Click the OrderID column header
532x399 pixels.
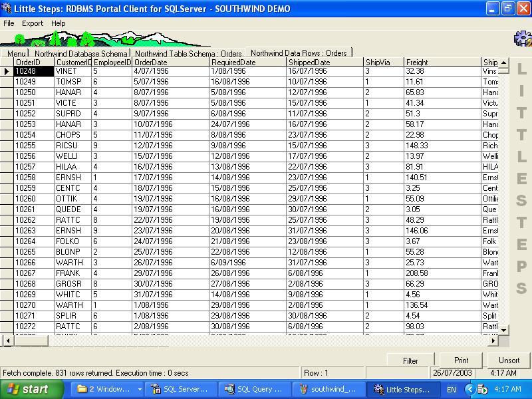34,62
